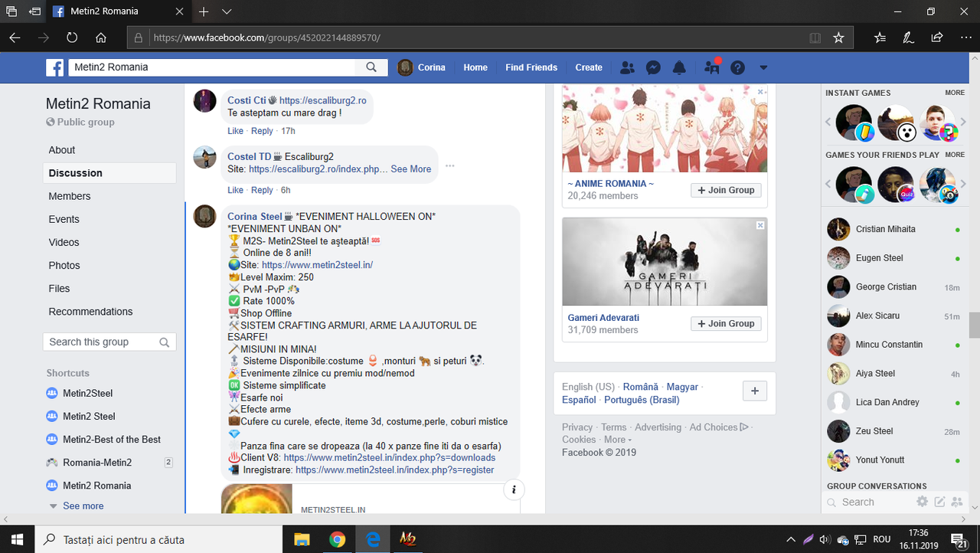Image resolution: width=980 pixels, height=553 pixels.
Task: Click Create in top bar
Action: click(589, 67)
